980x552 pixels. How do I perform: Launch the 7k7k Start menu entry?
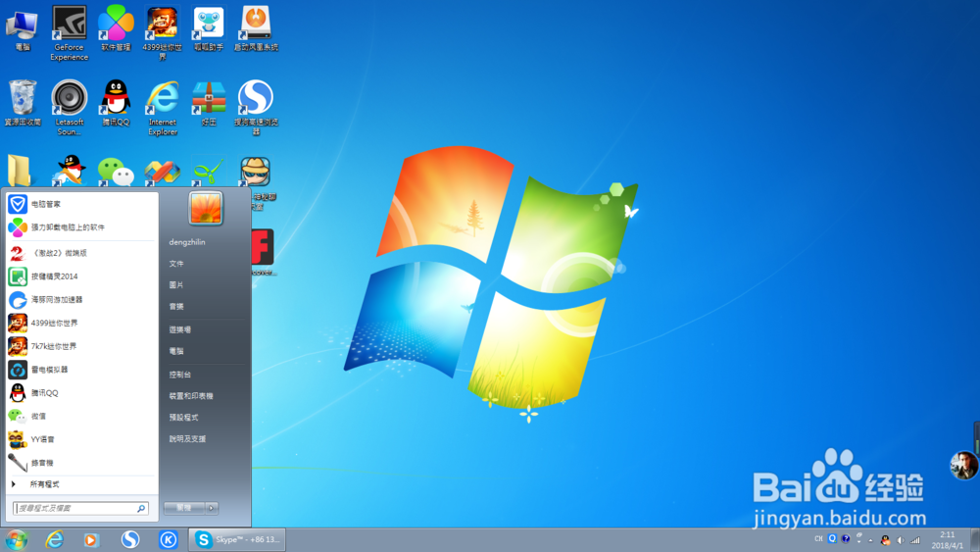coord(80,346)
